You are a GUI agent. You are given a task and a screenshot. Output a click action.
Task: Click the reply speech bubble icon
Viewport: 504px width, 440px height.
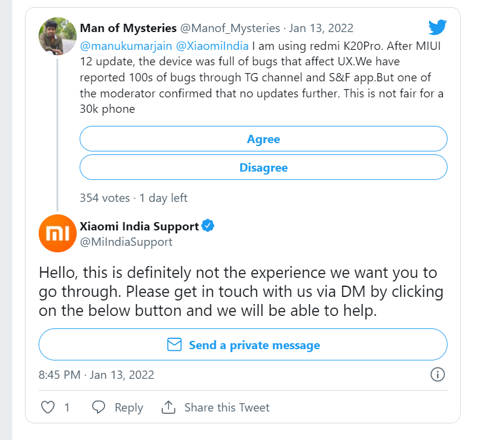(99, 407)
